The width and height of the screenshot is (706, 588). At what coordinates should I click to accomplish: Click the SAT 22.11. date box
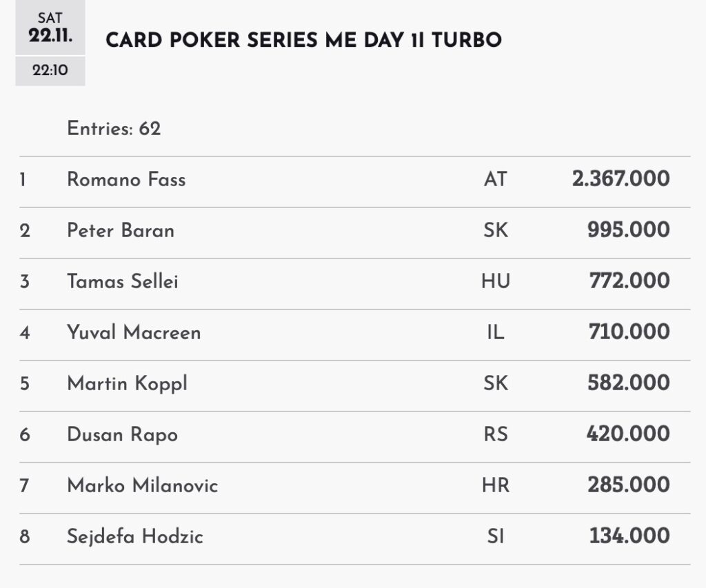50,28
